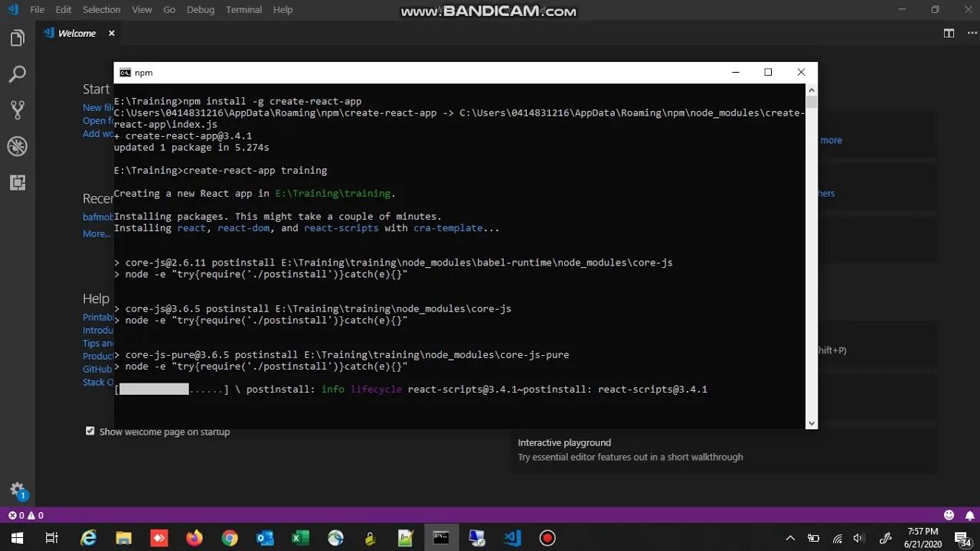980x551 pixels.
Task: Click the volume icon in system tray
Action: click(x=858, y=538)
